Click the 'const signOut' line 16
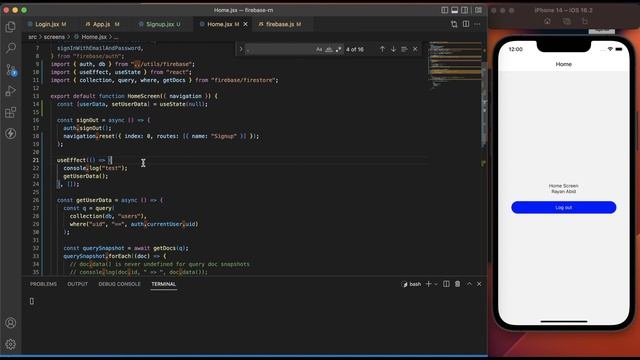The height and width of the screenshot is (360, 640). (104, 120)
